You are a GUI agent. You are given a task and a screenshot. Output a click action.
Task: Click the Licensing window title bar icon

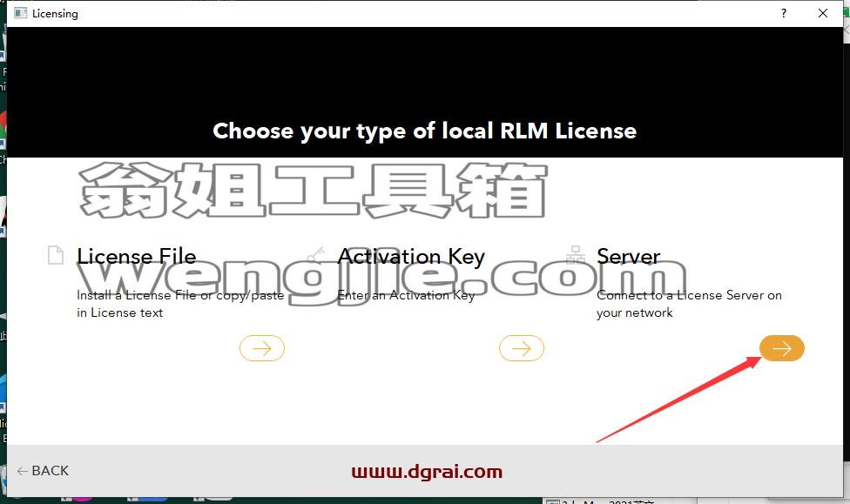coord(21,13)
